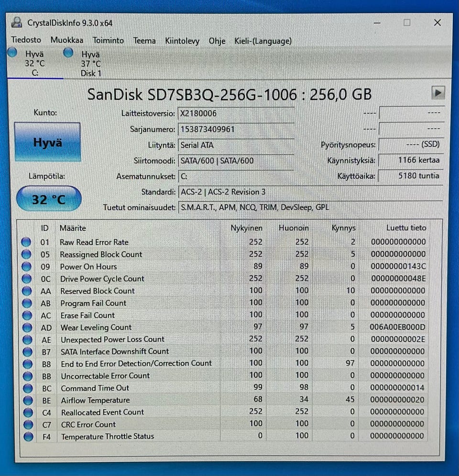Click status orb of Reassigned Block Count
The width and height of the screenshot is (459, 476).
[26, 254]
